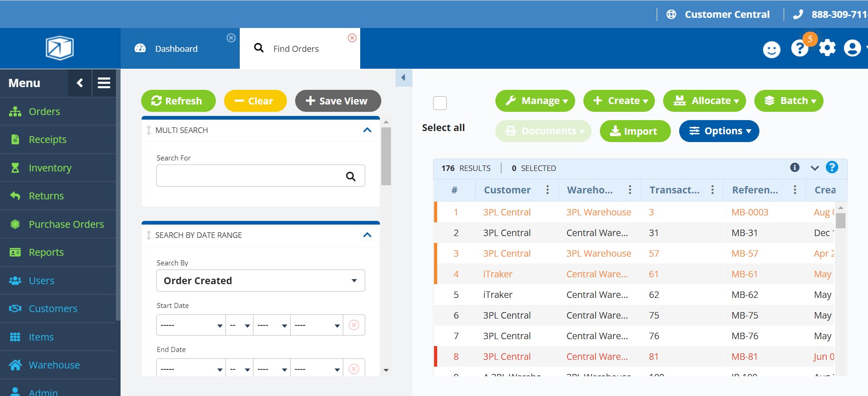Clear the Start Date with the x icon
This screenshot has width=868, height=396.
pos(354,325)
